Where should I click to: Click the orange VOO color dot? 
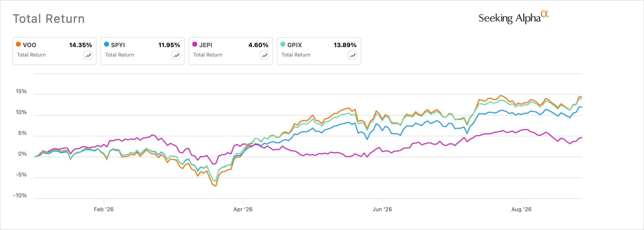(x=18, y=44)
